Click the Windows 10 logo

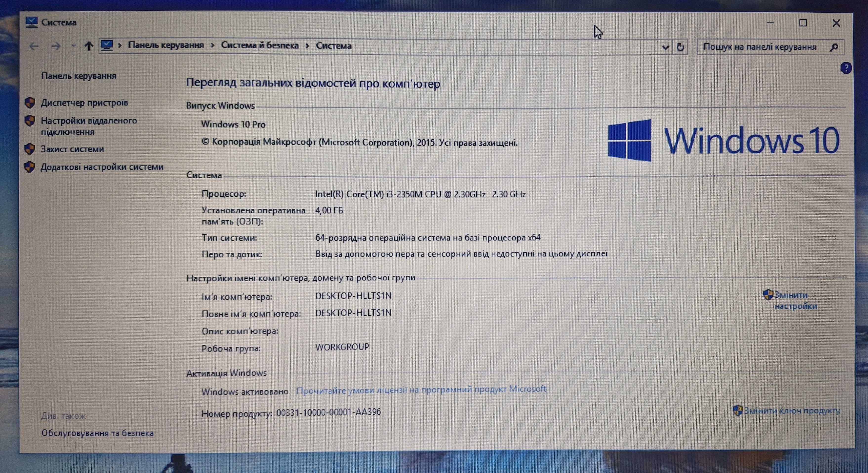coord(724,140)
